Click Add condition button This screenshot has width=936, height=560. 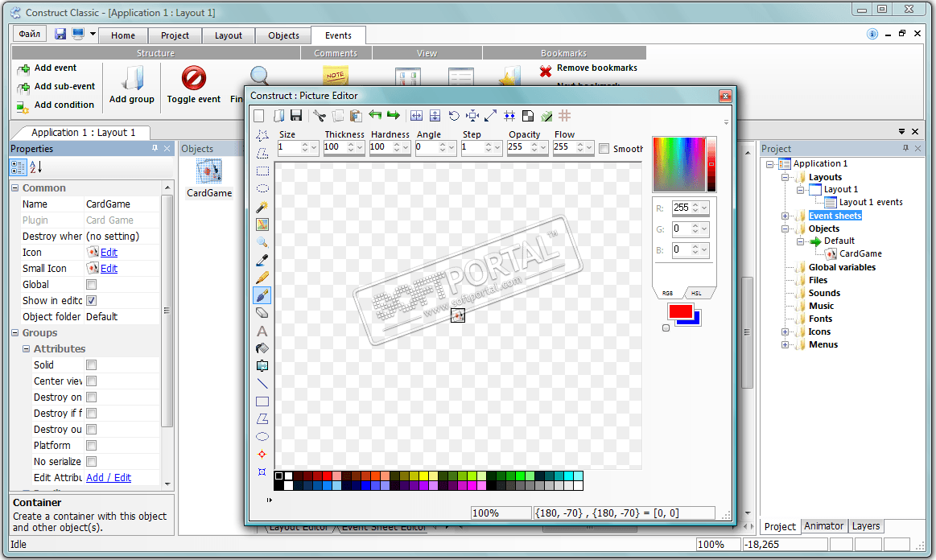click(x=56, y=105)
